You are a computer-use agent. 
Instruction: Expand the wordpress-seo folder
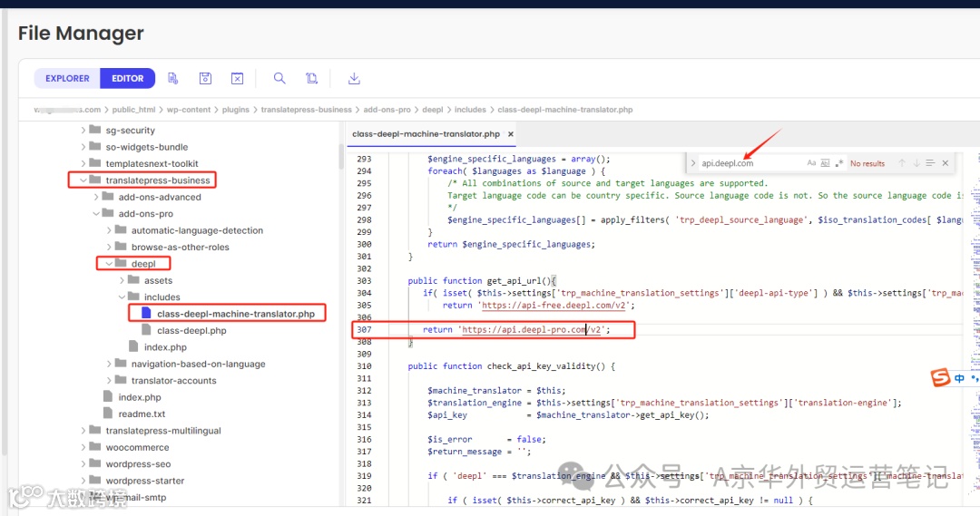[83, 464]
